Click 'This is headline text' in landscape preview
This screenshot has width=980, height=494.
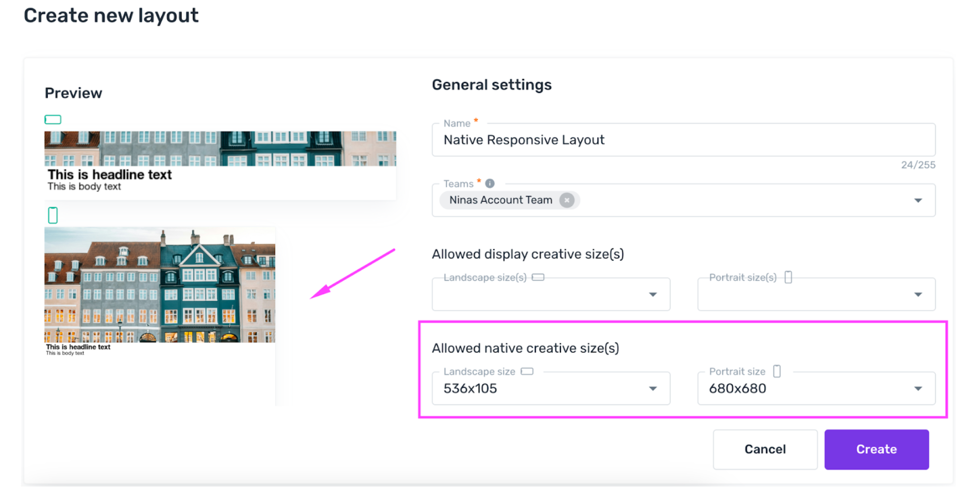pyautogui.click(x=110, y=174)
